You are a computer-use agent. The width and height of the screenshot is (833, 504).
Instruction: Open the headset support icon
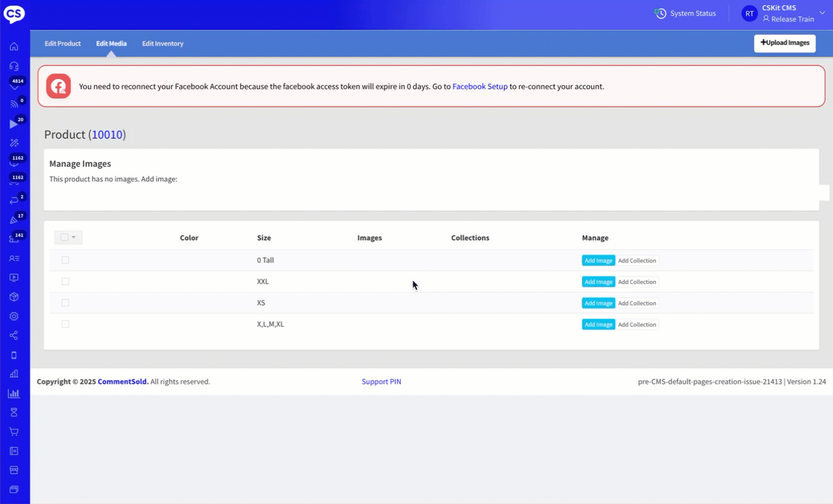tap(14, 66)
